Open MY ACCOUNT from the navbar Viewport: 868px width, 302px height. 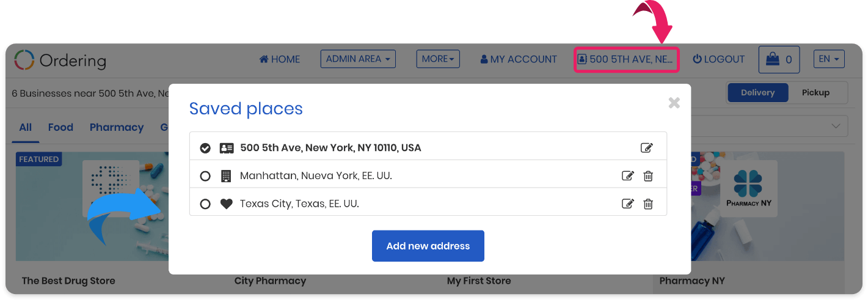click(519, 59)
